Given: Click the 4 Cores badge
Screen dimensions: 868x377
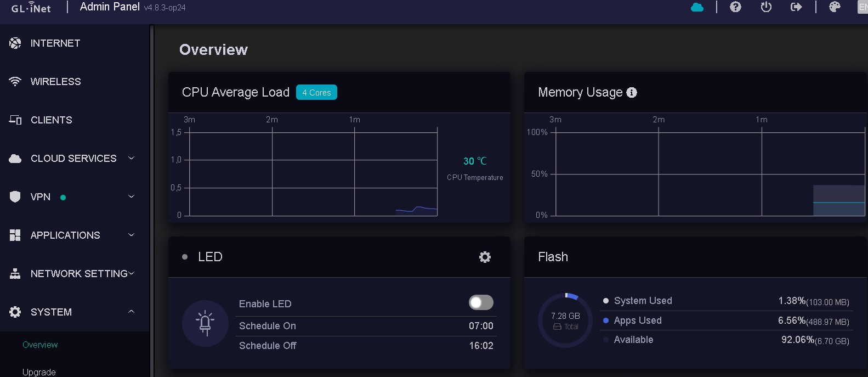Looking at the screenshot, I should coord(316,93).
